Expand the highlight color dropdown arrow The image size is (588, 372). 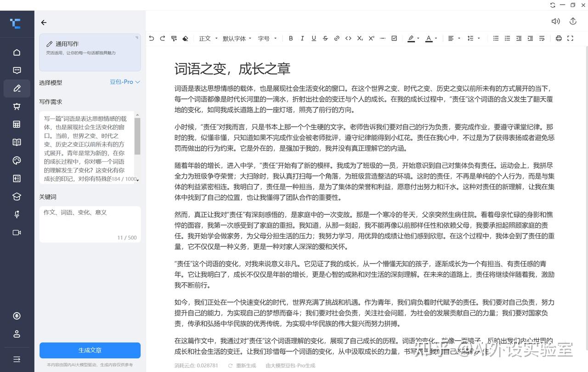(418, 39)
